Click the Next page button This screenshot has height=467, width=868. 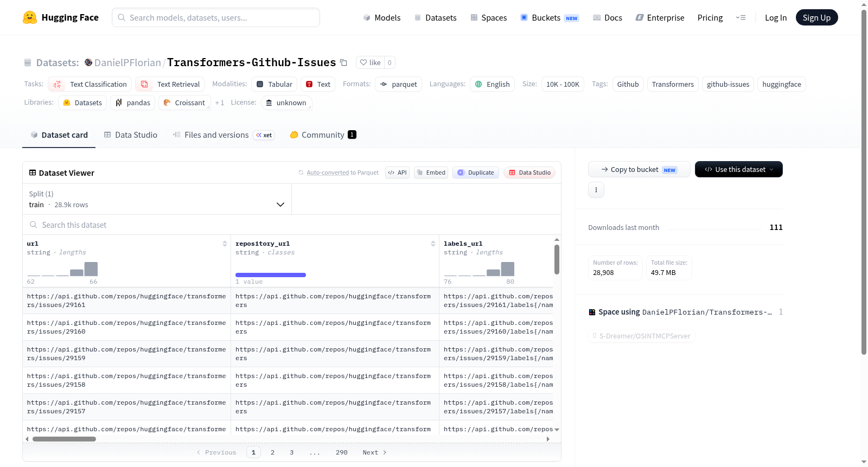374,452
